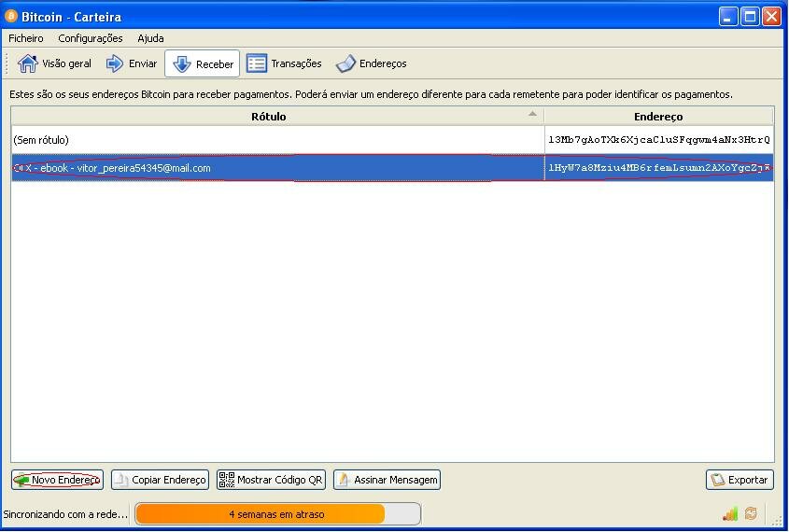This screenshot has width=789, height=532.
Task: Click the Assinar Mensagem button
Action: pos(387,480)
